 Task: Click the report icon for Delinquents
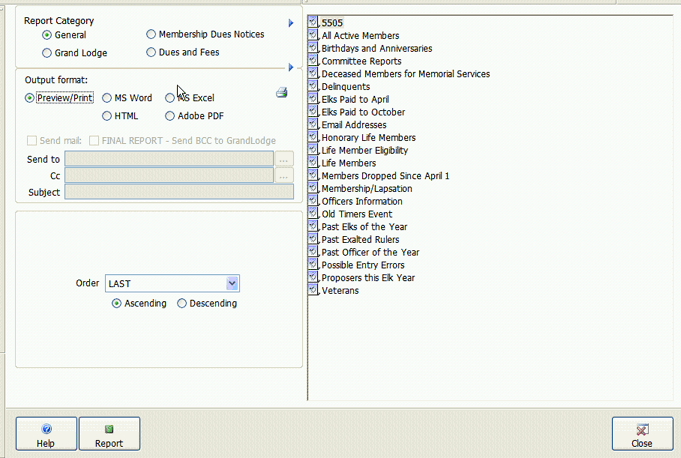tap(314, 86)
